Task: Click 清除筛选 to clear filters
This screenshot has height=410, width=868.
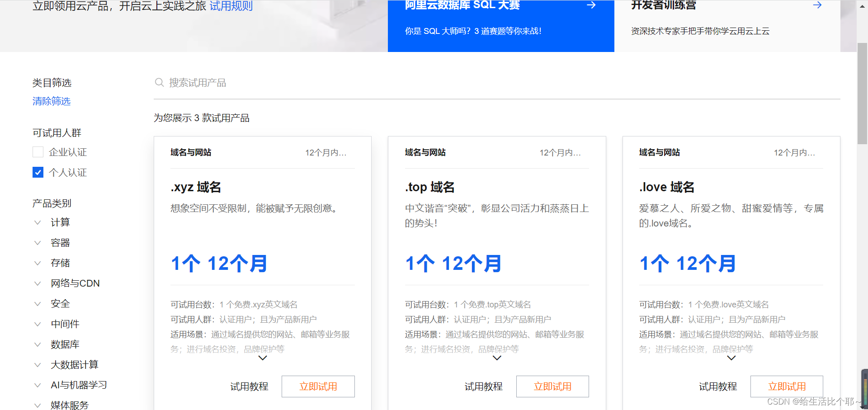Action: click(52, 101)
